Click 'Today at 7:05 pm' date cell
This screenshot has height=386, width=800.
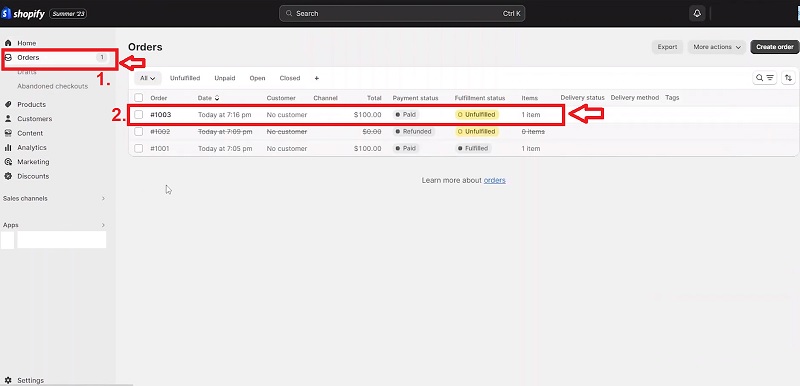225,148
